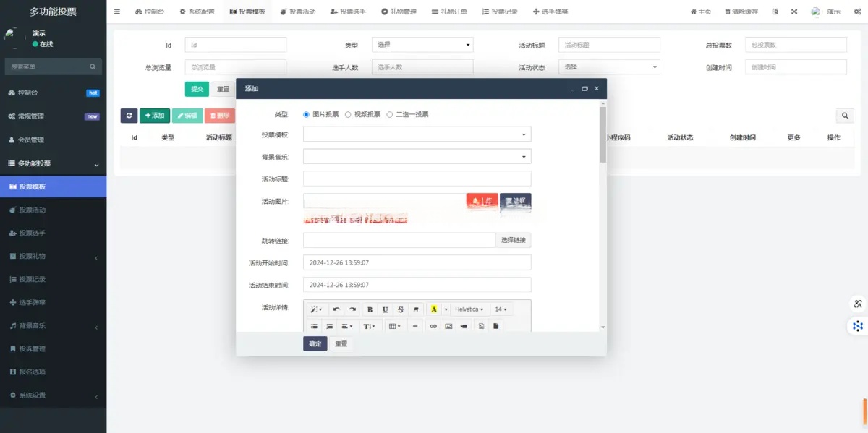Open the 投票模板 dropdown

point(417,134)
